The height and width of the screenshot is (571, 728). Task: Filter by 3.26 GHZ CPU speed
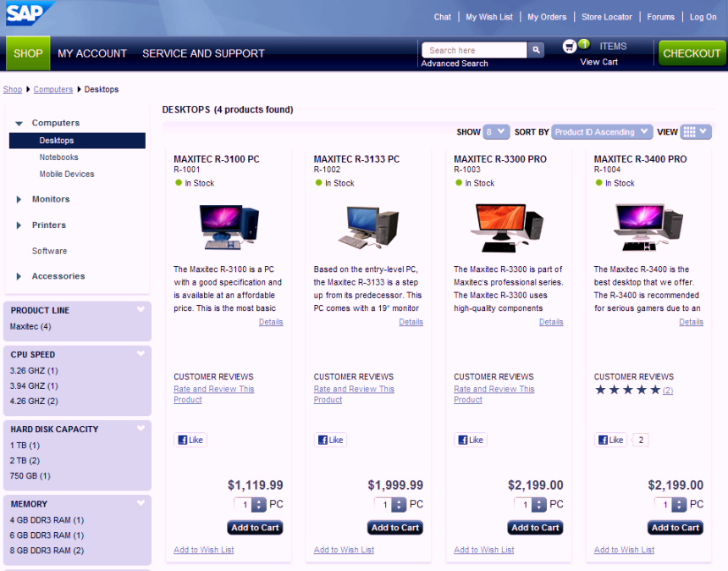pyautogui.click(x=34, y=371)
